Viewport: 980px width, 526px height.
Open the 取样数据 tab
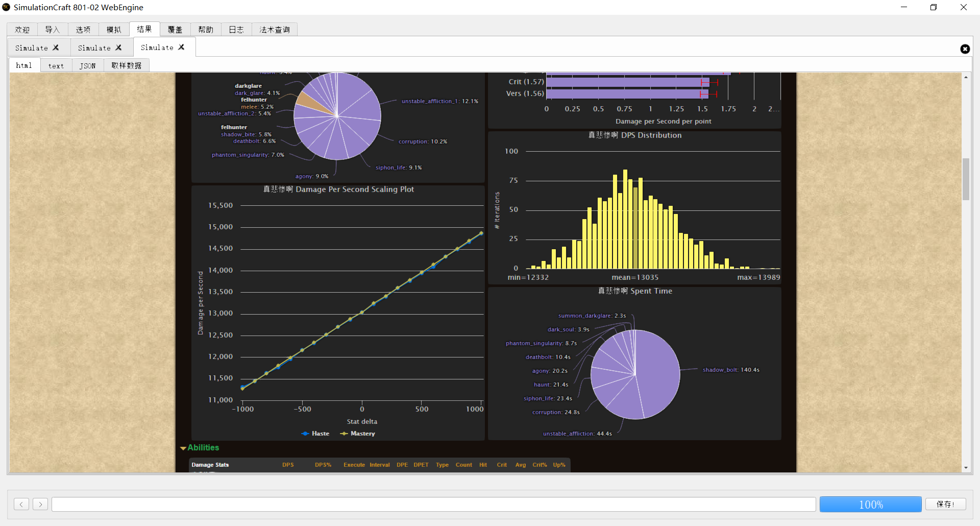(x=126, y=66)
